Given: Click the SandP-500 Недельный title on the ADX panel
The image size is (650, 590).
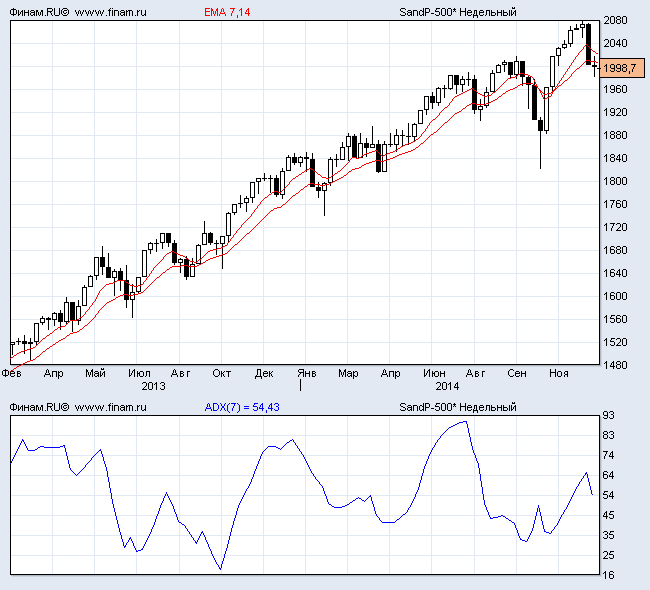Looking at the screenshot, I should coord(457,407).
